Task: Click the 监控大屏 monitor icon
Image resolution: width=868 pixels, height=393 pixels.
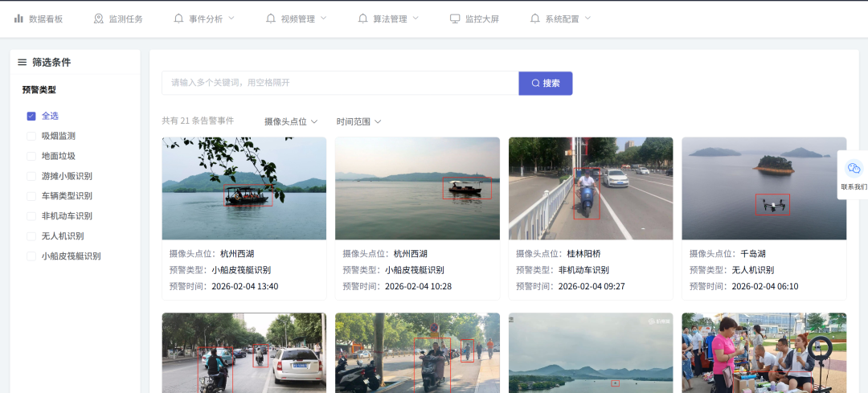Action: pos(455,18)
